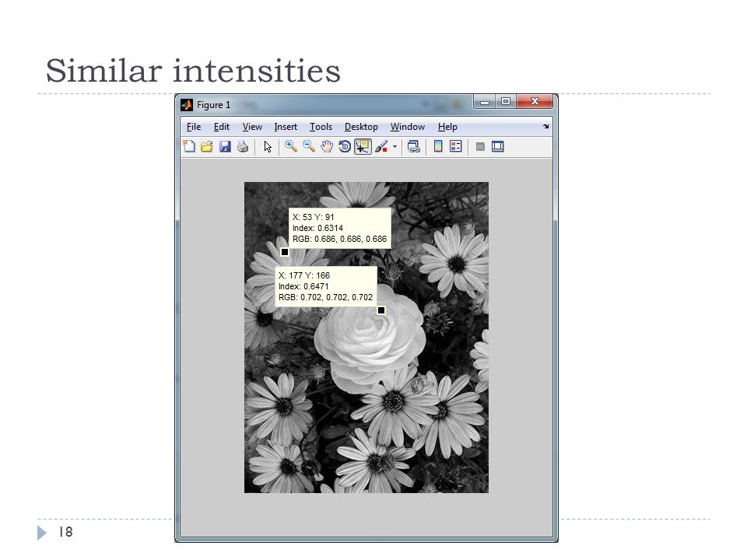The width and height of the screenshot is (747, 560).
Task: Save the figure using the floppy icon
Action: pos(225,146)
